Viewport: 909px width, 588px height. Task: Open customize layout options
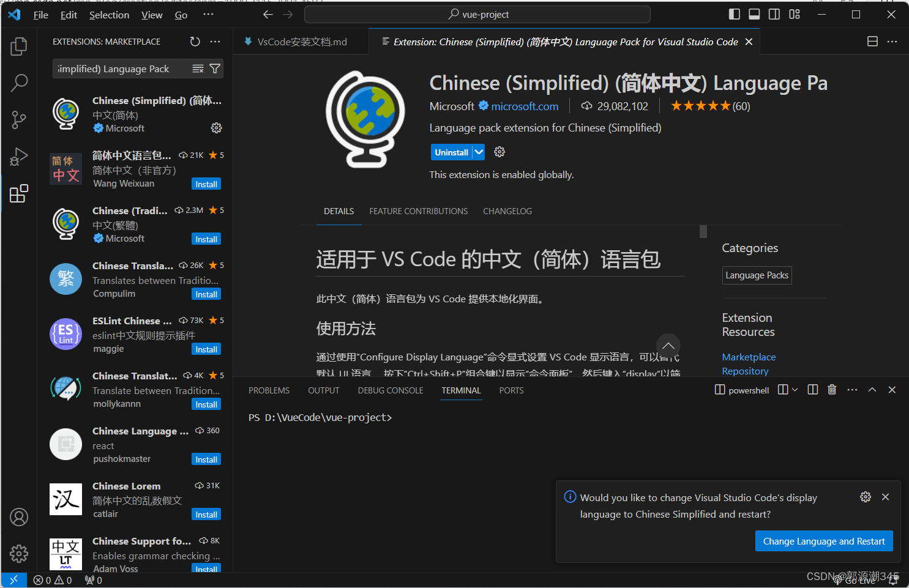coord(795,14)
